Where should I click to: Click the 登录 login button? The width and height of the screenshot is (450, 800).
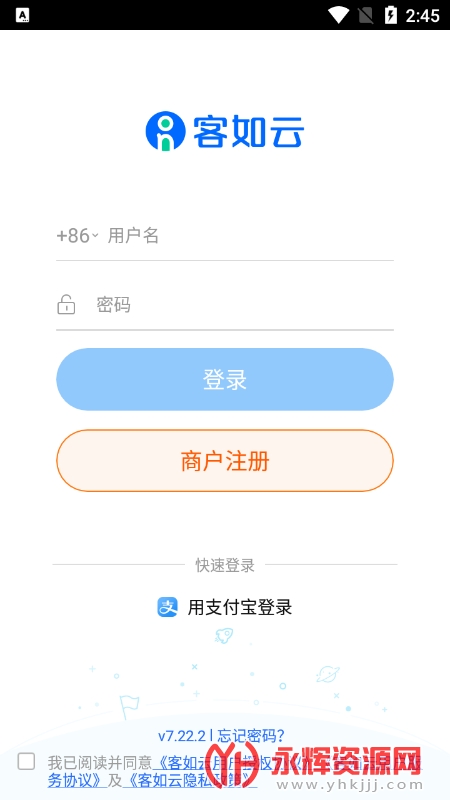225,380
